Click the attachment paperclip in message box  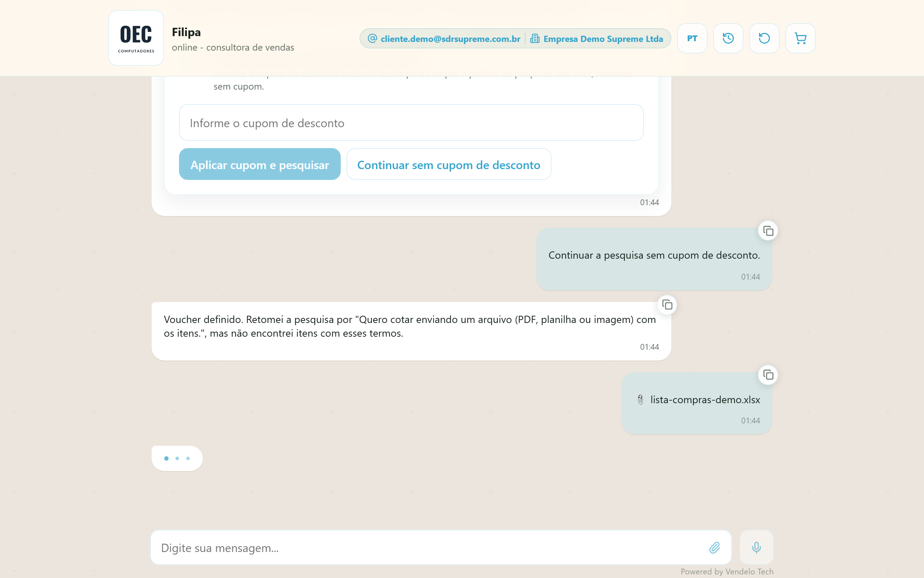714,548
